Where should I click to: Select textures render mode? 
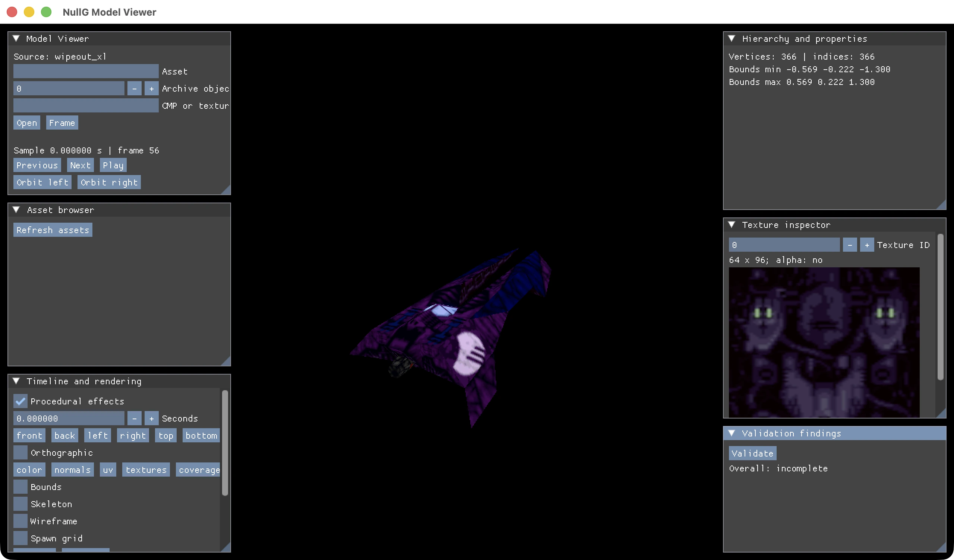(x=146, y=470)
